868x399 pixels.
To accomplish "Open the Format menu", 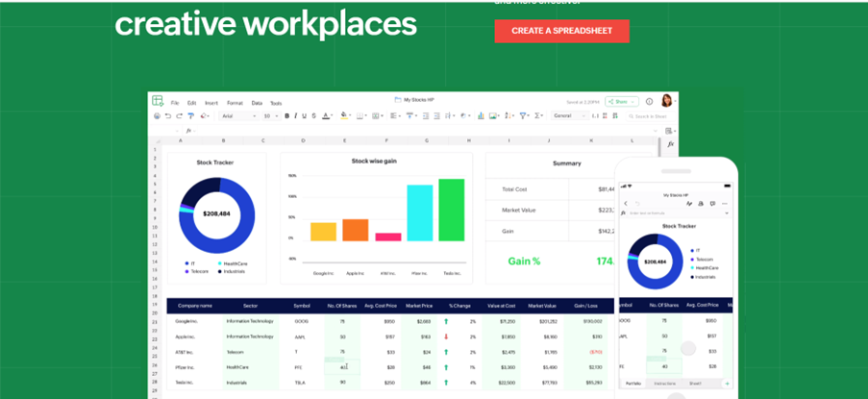I will (x=235, y=103).
